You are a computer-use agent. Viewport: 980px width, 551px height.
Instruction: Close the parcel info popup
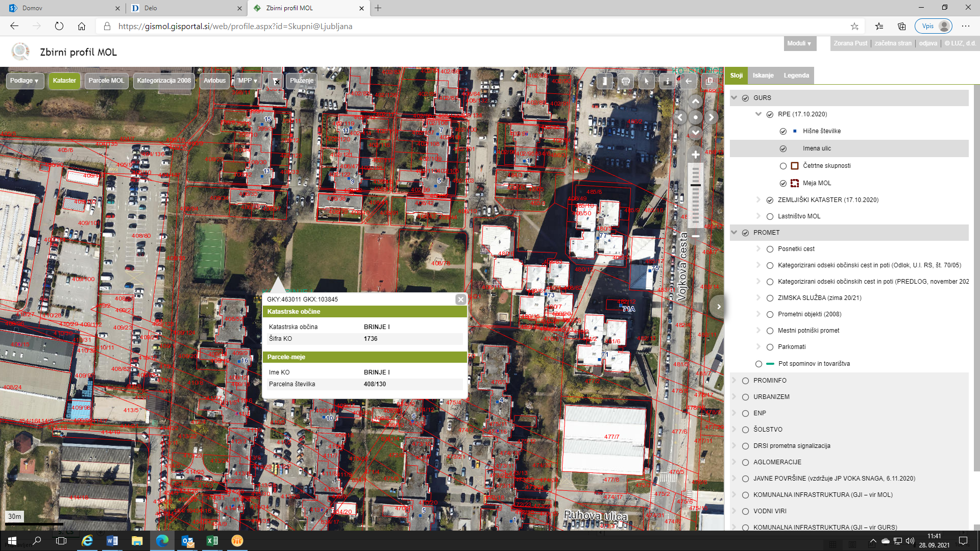click(x=460, y=299)
